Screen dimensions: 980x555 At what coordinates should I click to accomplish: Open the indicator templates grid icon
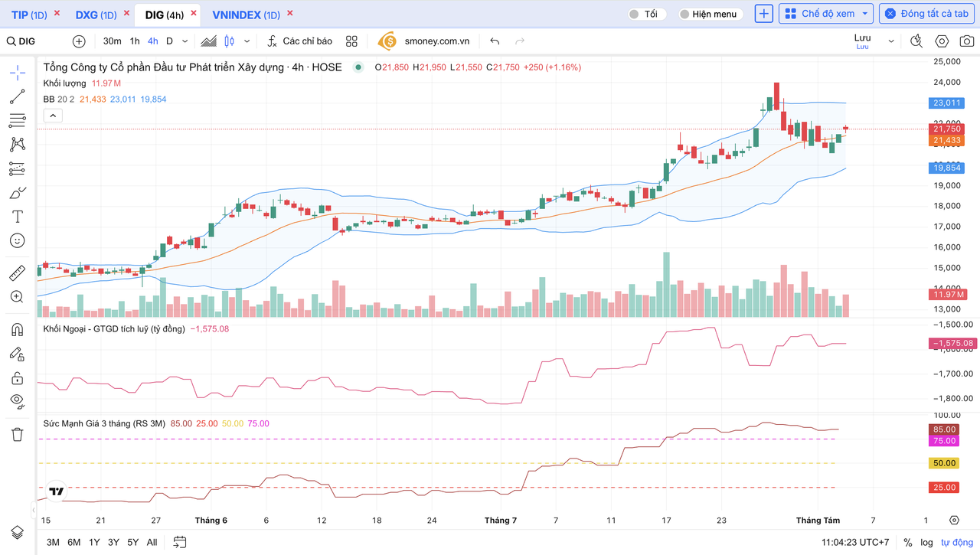click(351, 41)
